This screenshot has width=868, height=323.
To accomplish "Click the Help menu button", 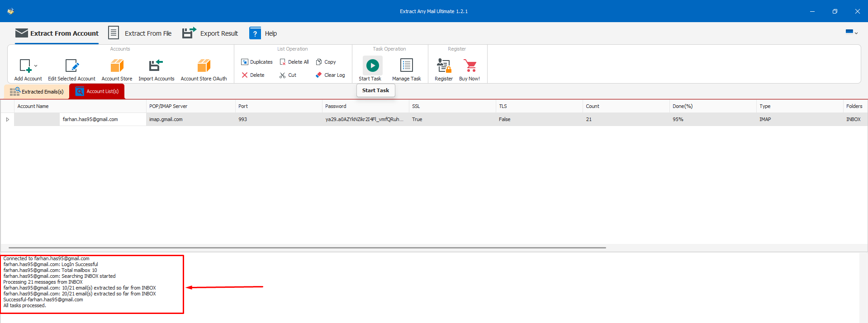I will [x=263, y=33].
